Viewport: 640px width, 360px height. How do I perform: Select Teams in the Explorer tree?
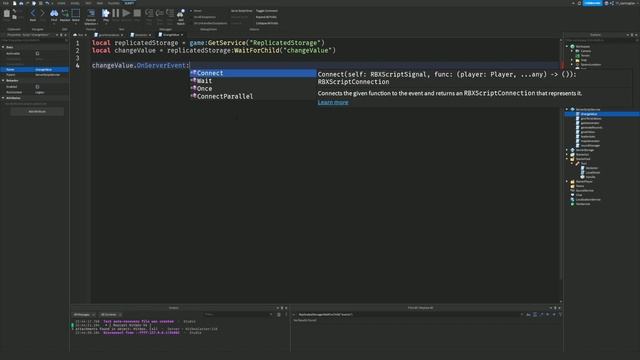580,186
